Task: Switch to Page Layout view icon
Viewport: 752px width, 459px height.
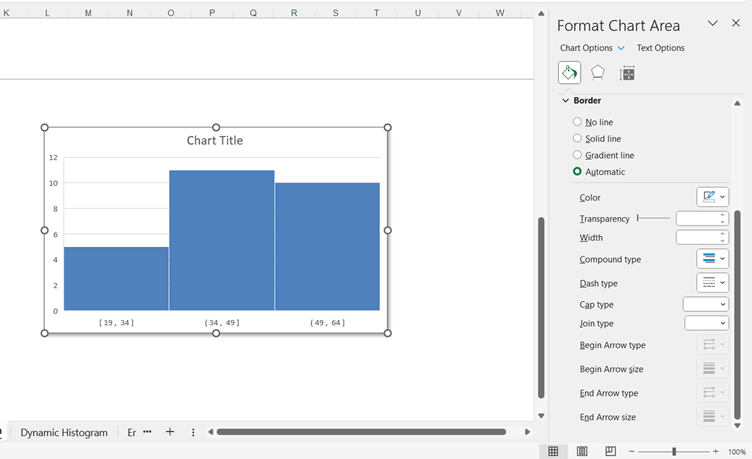Action: (x=582, y=451)
